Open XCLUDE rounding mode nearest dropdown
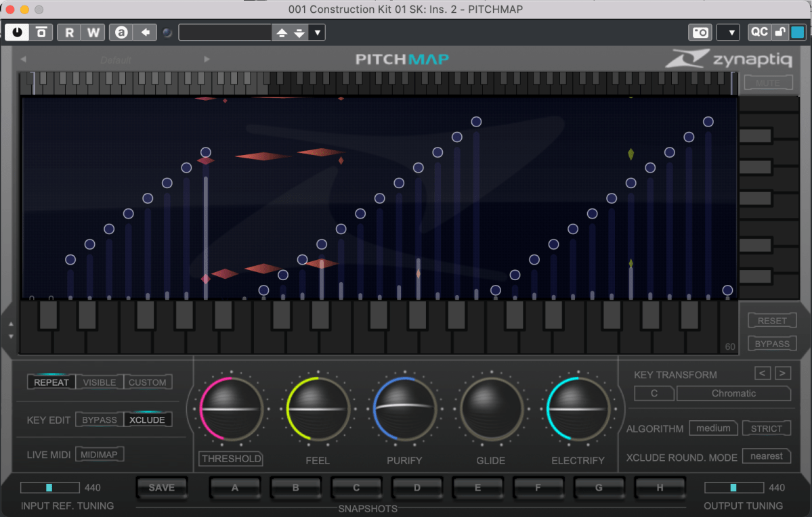The image size is (812, 517). [x=766, y=456]
